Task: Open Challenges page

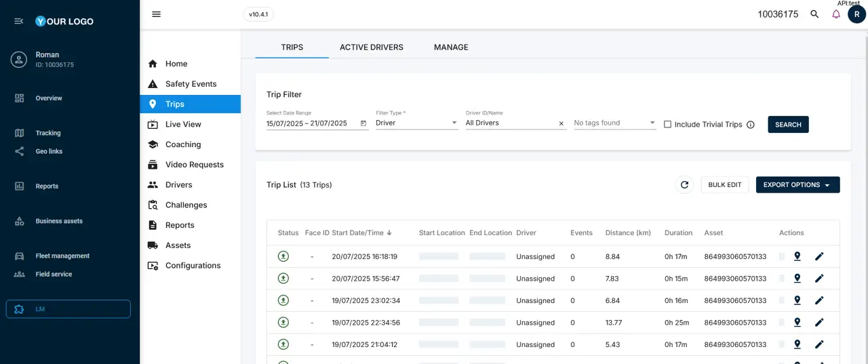Action: click(x=190, y=205)
